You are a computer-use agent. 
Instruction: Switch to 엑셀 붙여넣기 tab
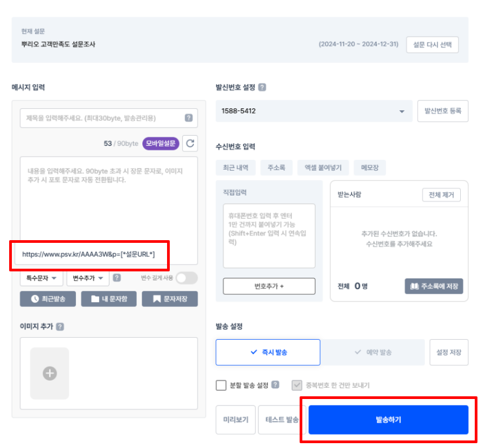(x=323, y=168)
